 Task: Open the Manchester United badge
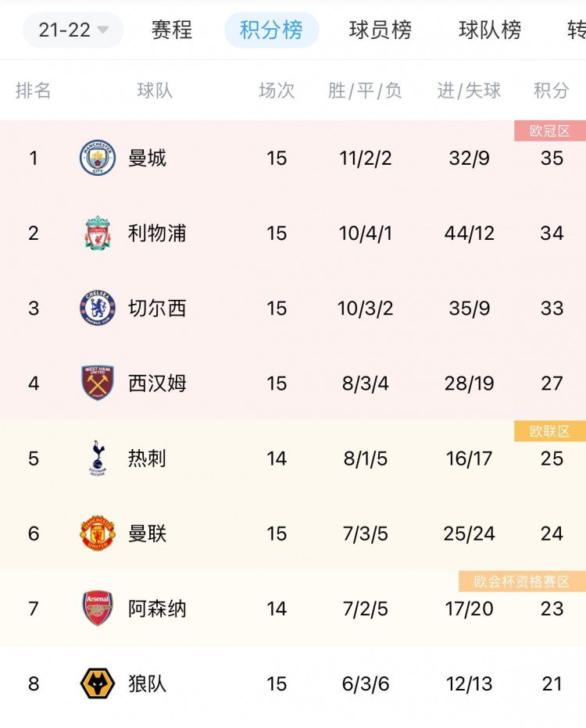[x=98, y=534]
